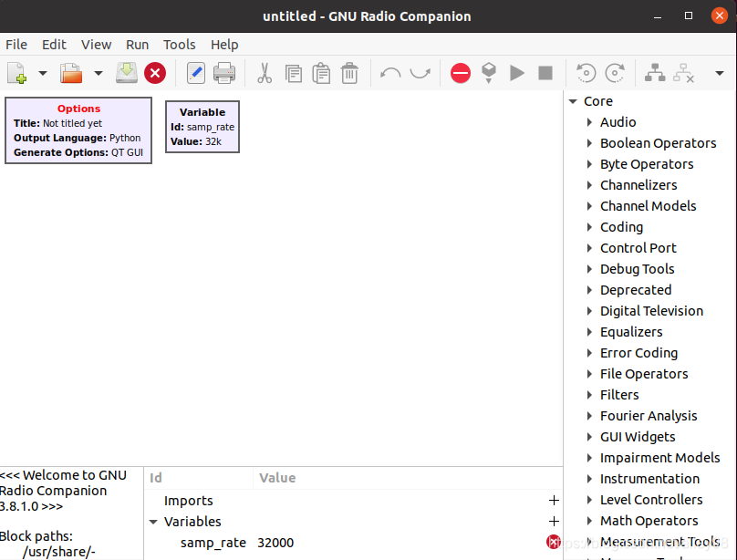Create a new flowgraph with New icon
Viewport: 737px width, 560px height.
tap(17, 73)
